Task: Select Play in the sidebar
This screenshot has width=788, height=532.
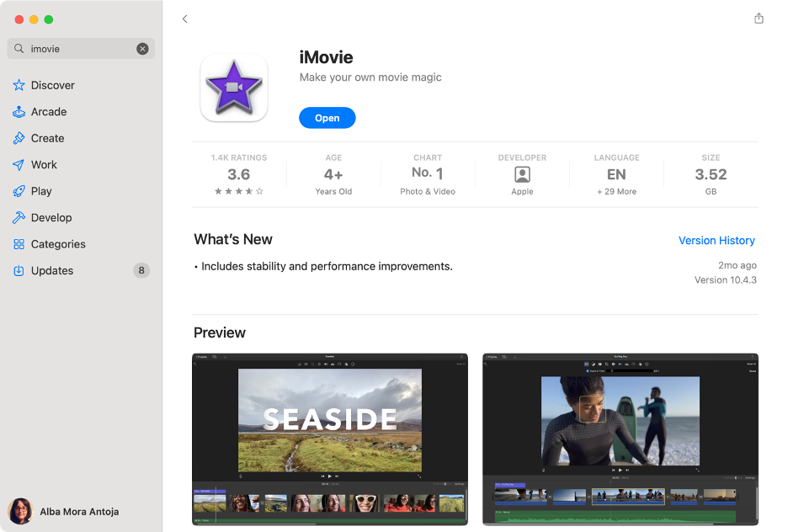Action: [42, 191]
